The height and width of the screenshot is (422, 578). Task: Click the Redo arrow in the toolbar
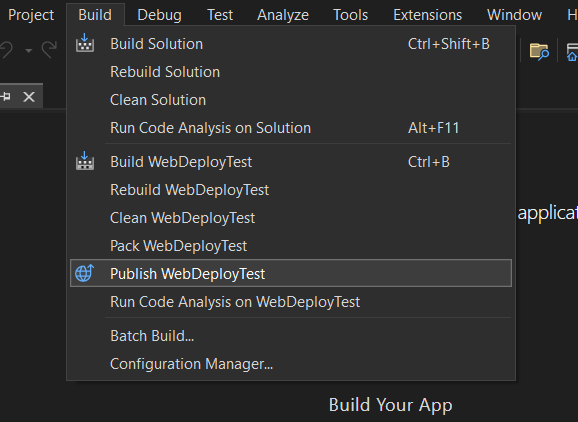pyautogui.click(x=49, y=49)
